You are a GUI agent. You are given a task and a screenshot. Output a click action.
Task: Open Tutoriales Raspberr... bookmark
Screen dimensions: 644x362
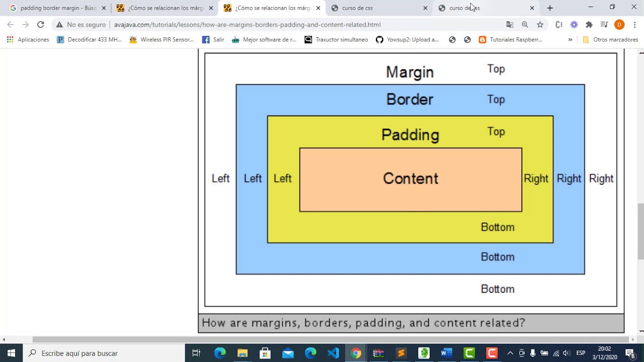[x=510, y=40]
